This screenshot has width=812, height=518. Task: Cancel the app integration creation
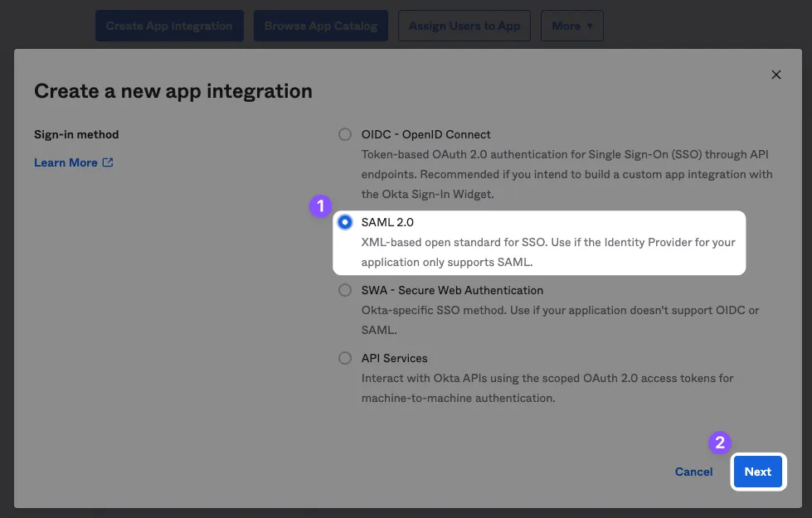pos(693,472)
